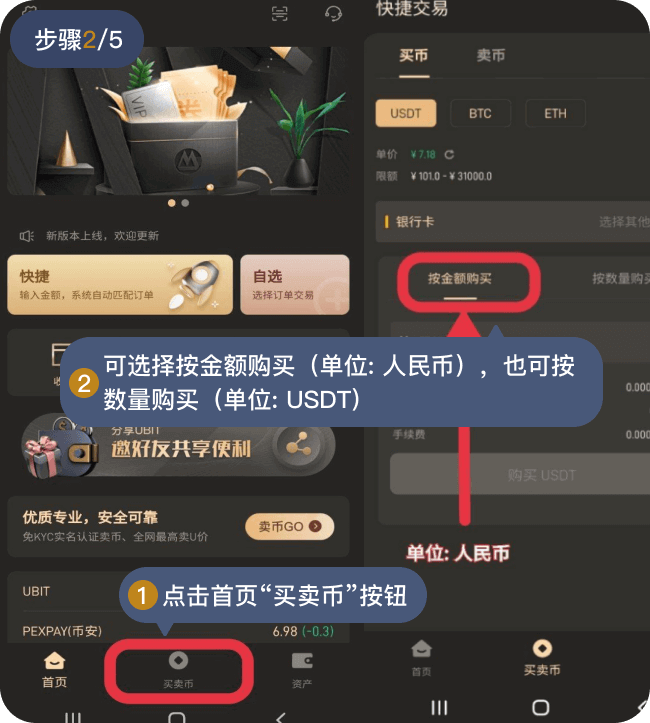
Task: Select the ETH coin option
Action: click(555, 113)
